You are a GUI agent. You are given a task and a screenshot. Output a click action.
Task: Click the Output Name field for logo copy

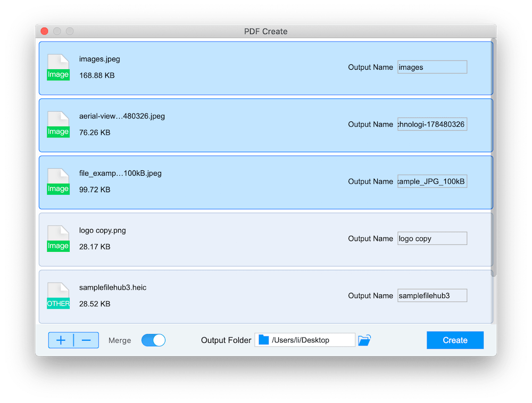pyautogui.click(x=432, y=238)
